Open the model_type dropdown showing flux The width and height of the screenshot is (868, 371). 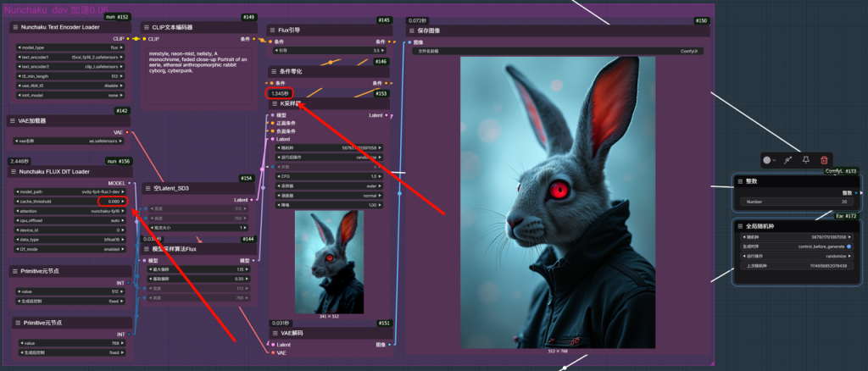pyautogui.click(x=72, y=47)
